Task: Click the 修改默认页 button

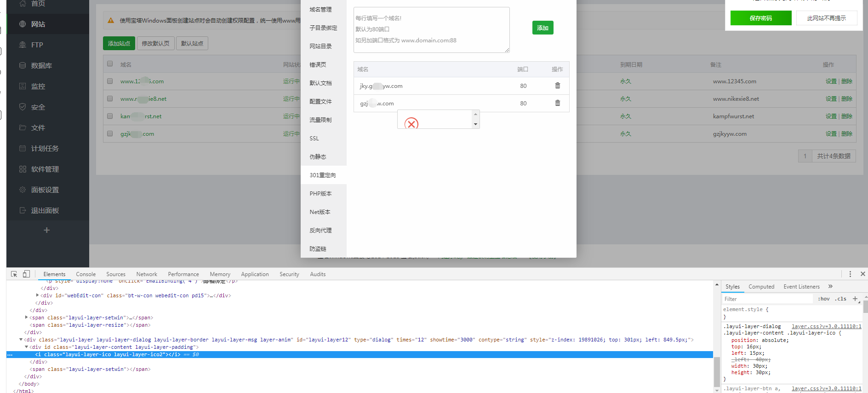Action: (x=155, y=43)
